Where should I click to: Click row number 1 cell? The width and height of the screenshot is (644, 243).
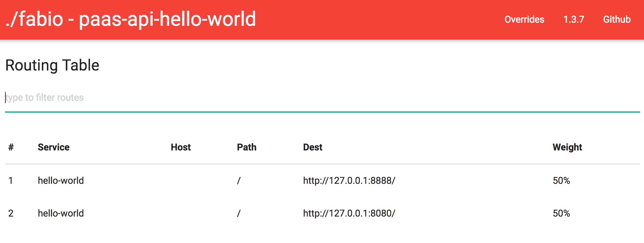(x=11, y=181)
